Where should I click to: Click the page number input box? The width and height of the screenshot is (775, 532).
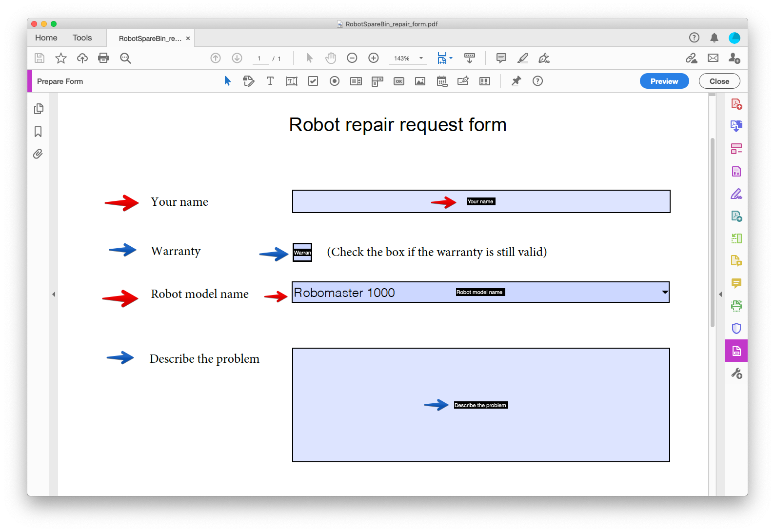click(259, 59)
